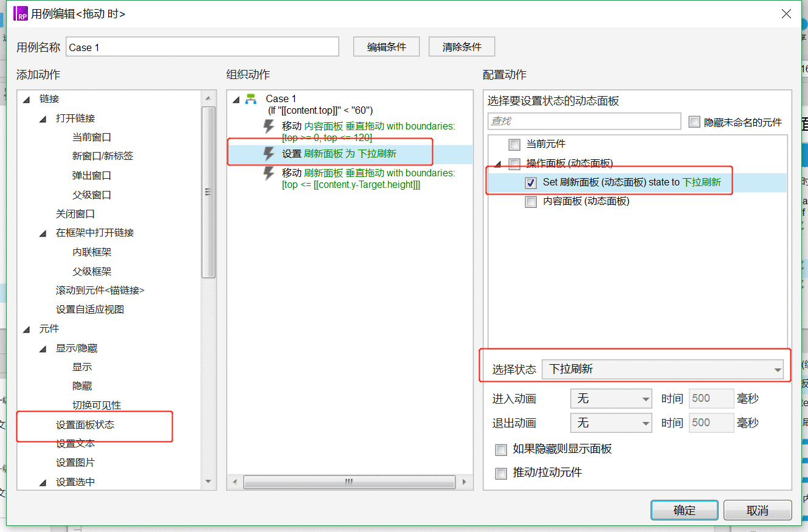Open the 进入动画 dropdown
This screenshot has width=808, height=532.
tap(611, 399)
